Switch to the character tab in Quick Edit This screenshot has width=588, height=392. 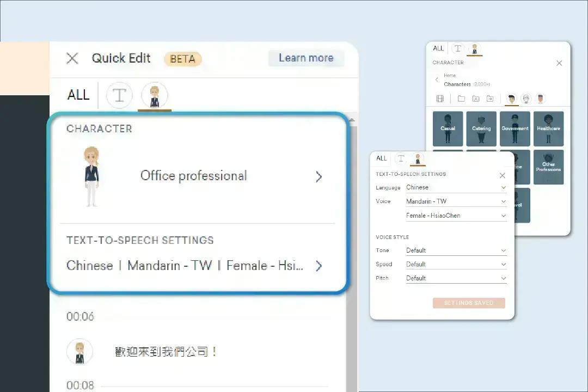[x=155, y=95]
